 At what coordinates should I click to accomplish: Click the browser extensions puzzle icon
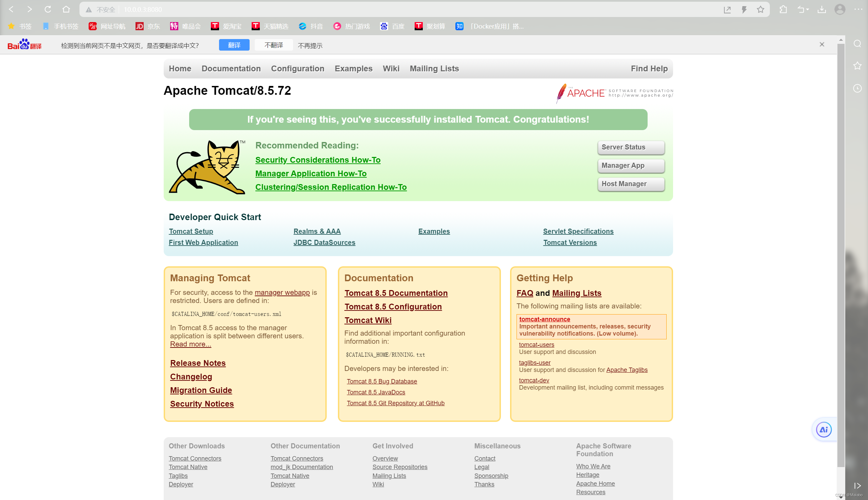point(783,9)
